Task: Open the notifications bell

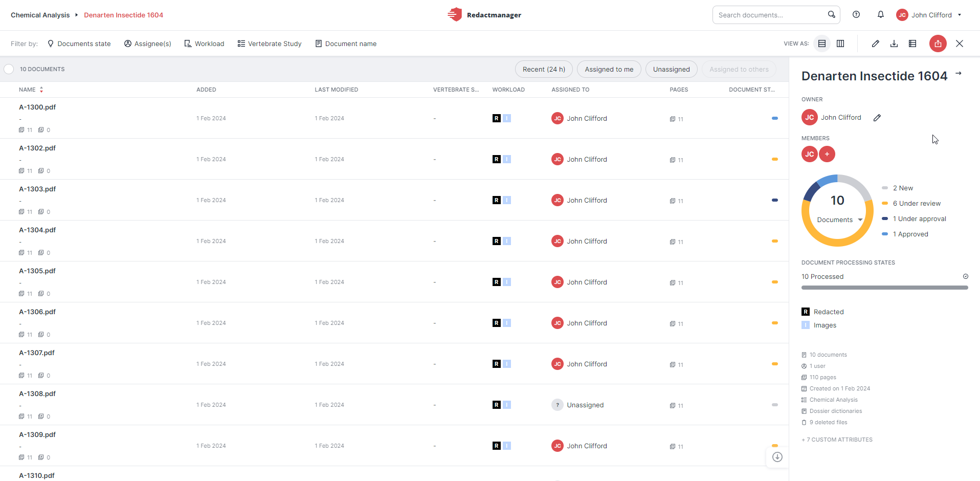Action: tap(881, 15)
